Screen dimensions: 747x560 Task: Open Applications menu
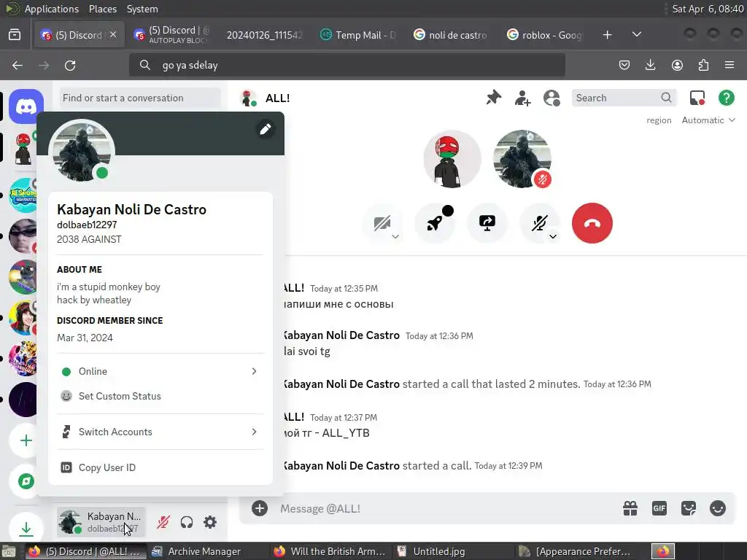click(52, 9)
